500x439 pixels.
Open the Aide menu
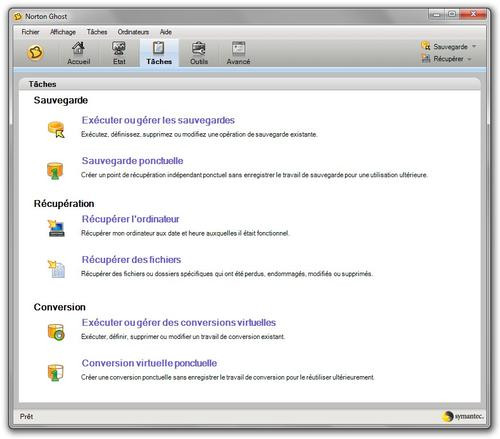pyautogui.click(x=166, y=32)
